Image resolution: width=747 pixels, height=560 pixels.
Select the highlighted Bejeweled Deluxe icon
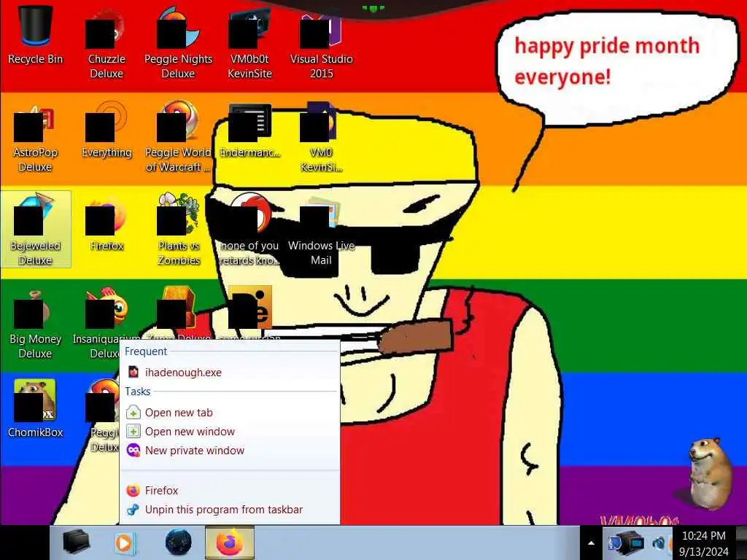tap(36, 230)
